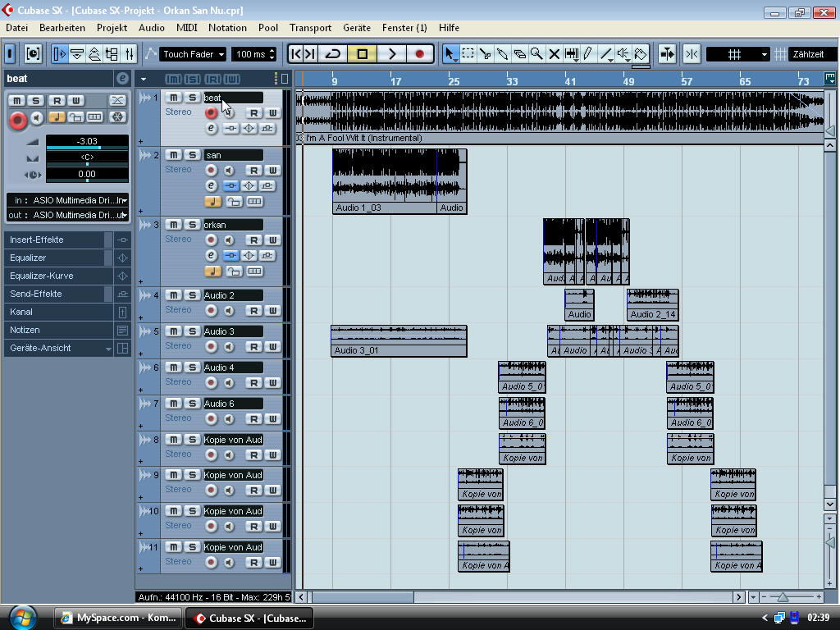Open the Touch Fader automation mode dropdown

coord(194,54)
